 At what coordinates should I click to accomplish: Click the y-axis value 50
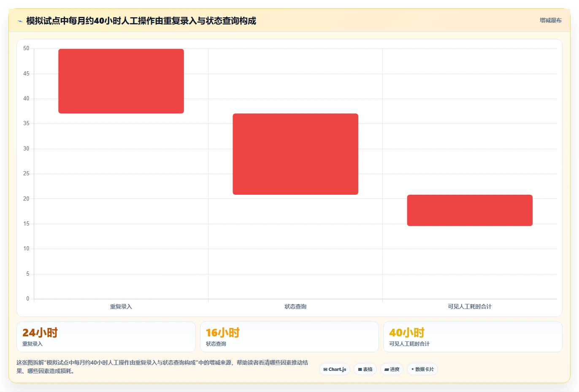26,48
